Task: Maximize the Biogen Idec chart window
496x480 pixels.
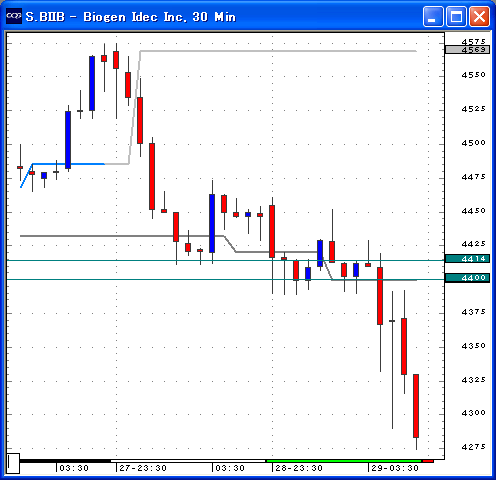Action: [x=456, y=16]
